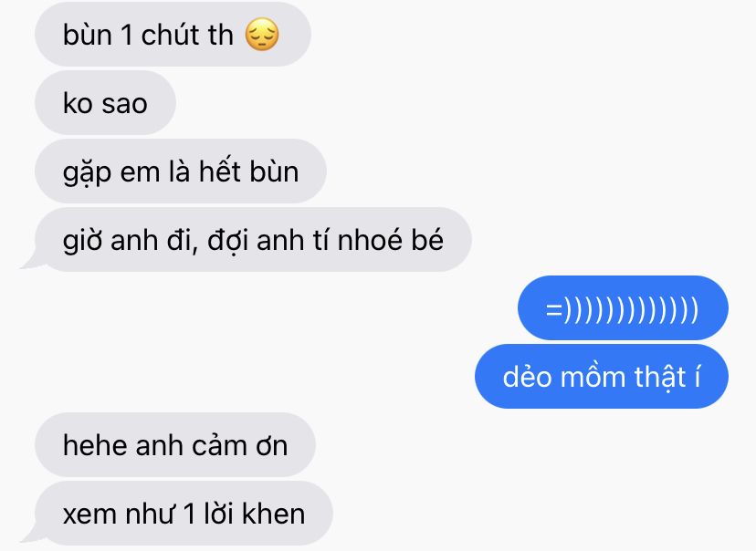Tap the "giờ anh đi, đợi anh tí nhoé bé" bubble

coord(253,239)
